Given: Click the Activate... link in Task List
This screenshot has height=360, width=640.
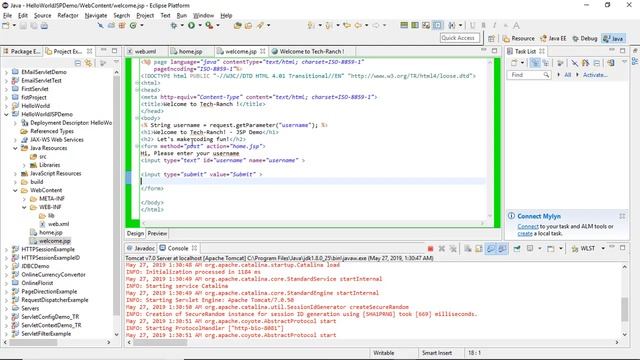Looking at the screenshot, I should tap(595, 75).
